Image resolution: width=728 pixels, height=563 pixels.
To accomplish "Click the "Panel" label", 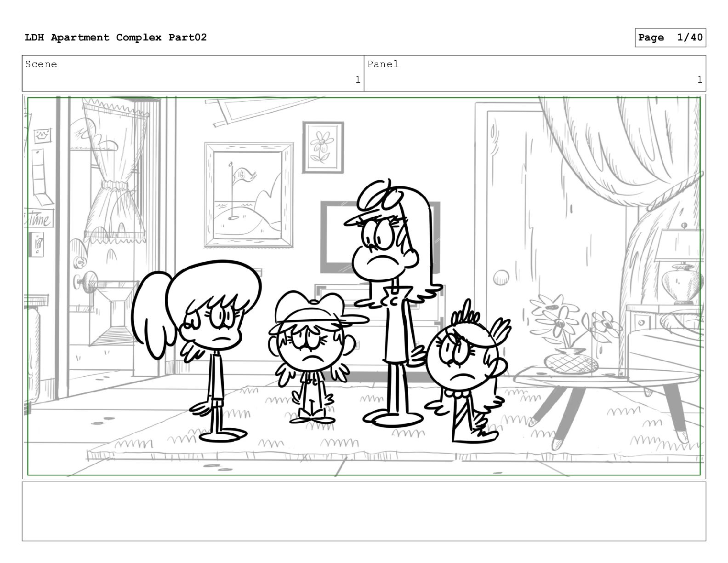I will click(383, 64).
